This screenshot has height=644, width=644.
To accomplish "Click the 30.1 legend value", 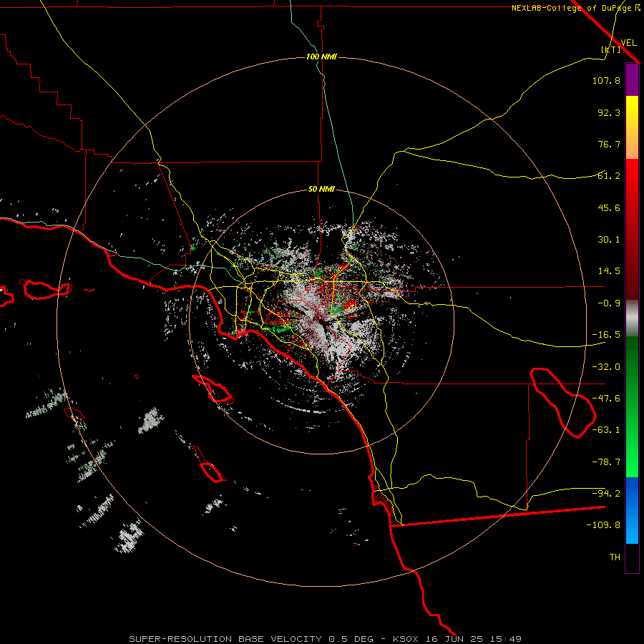I will pos(609,240).
